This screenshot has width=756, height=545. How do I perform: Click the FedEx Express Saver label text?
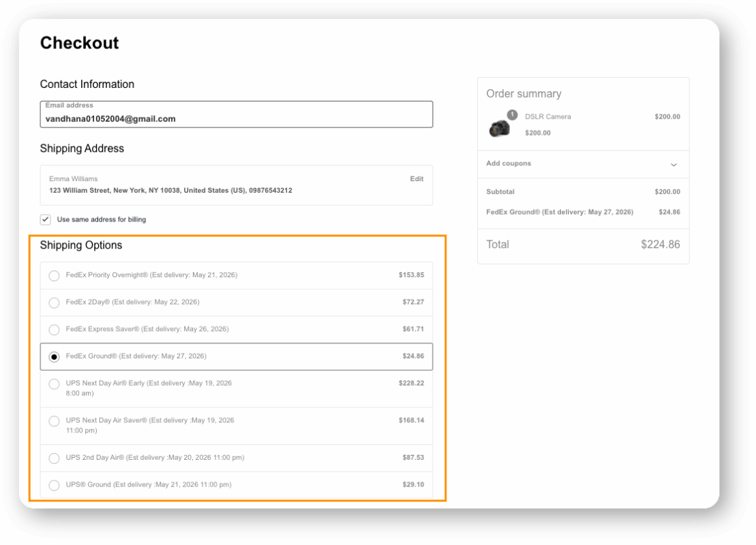point(147,329)
